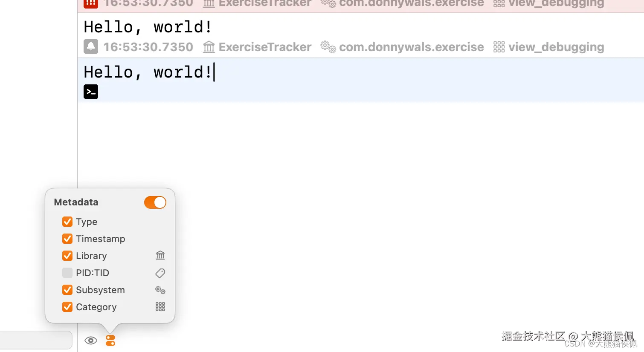
Task: Click the PID:TID tag icon
Action: pos(160,273)
